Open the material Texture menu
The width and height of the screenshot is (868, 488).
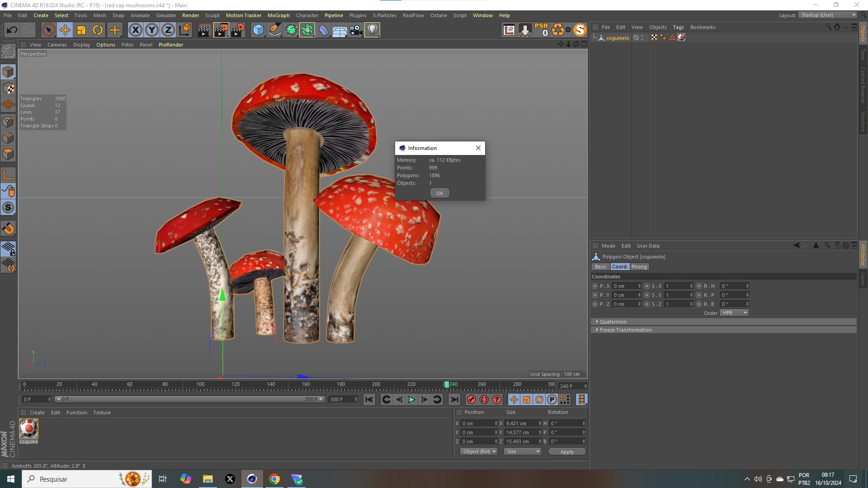tap(102, 413)
